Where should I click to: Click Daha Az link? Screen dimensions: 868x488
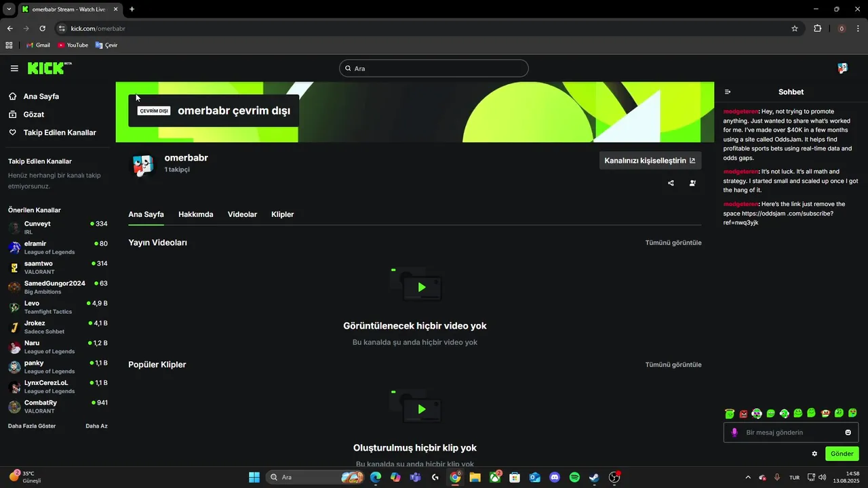pyautogui.click(x=96, y=426)
